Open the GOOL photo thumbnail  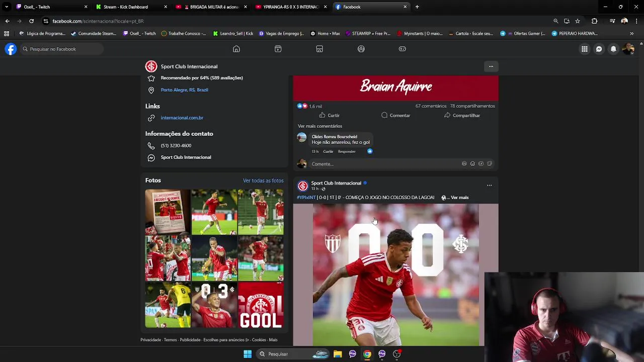(x=261, y=305)
